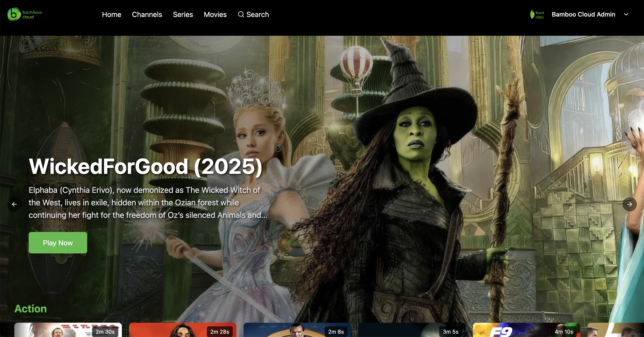Viewport: 644px width, 337px height.
Task: Expand the account chevron dropdown
Action: 626,14
